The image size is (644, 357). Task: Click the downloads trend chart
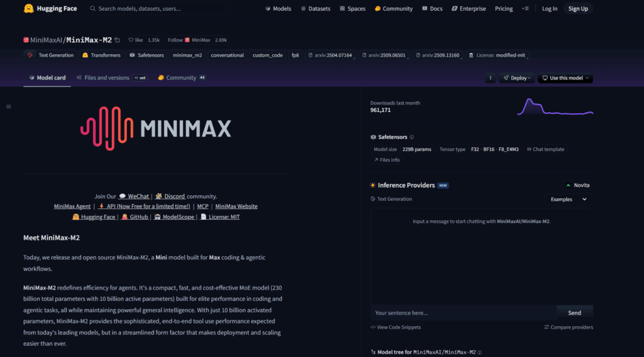[555, 106]
